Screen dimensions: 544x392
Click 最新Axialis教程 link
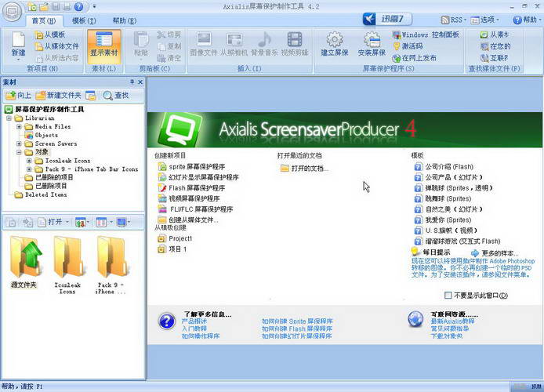pos(452,321)
